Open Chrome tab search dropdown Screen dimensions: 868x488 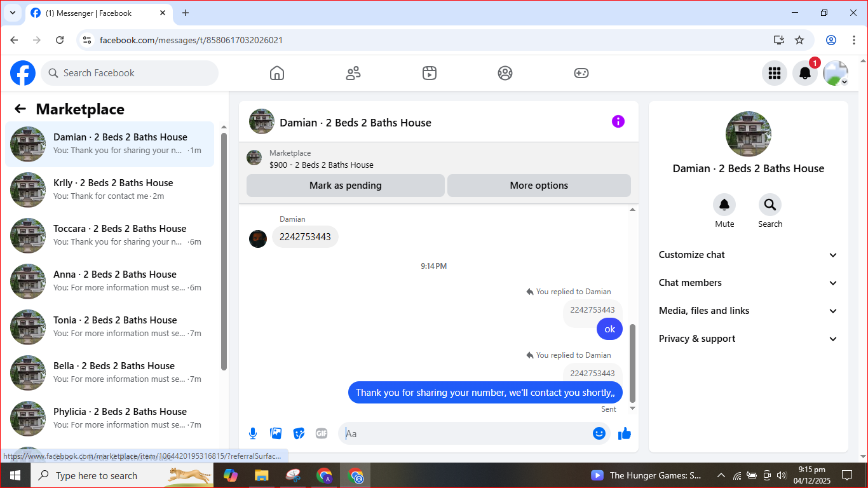pos(12,13)
